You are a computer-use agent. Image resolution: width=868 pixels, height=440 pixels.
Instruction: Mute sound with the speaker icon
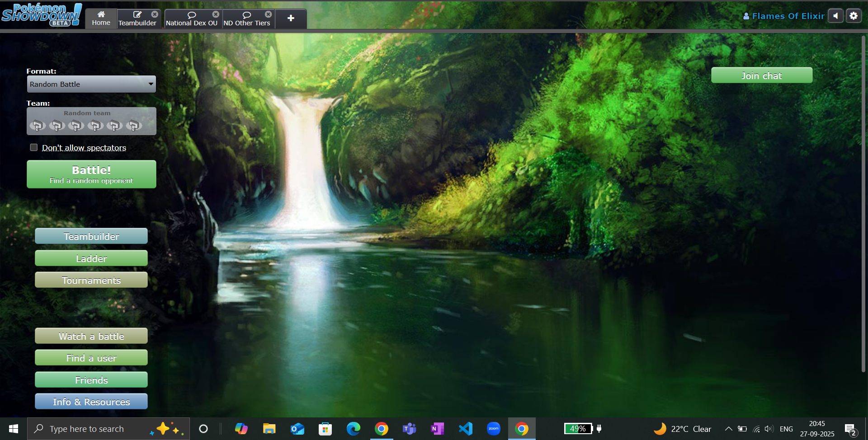[x=835, y=16]
